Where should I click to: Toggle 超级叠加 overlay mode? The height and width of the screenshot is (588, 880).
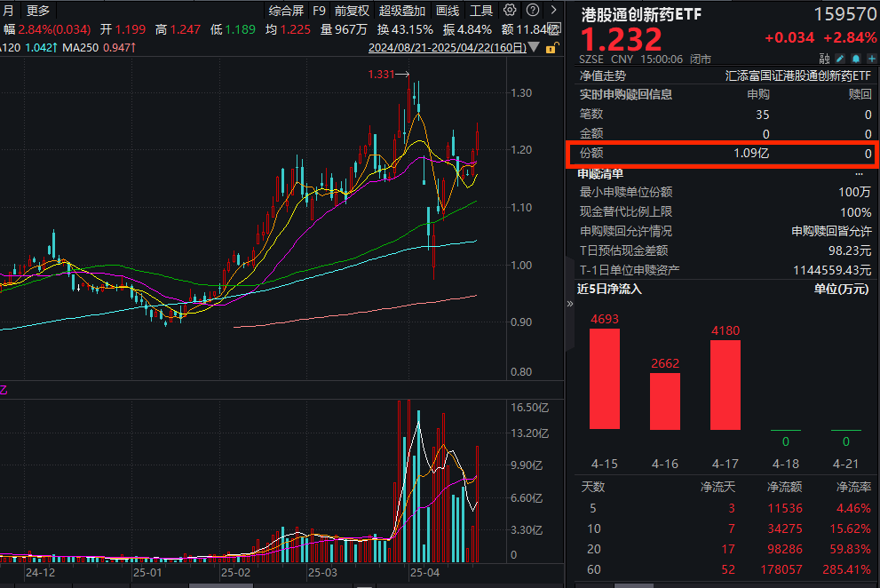click(x=404, y=11)
